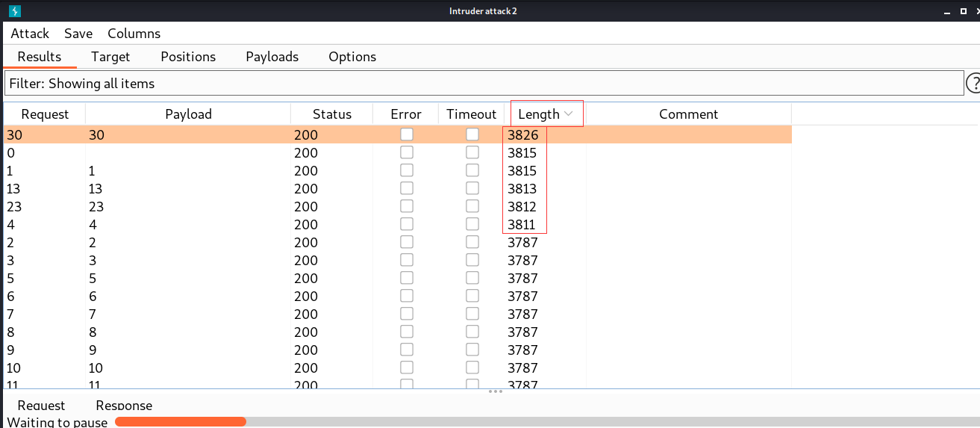Tick the Error checkbox for request 5
The height and width of the screenshot is (428, 980).
(407, 278)
